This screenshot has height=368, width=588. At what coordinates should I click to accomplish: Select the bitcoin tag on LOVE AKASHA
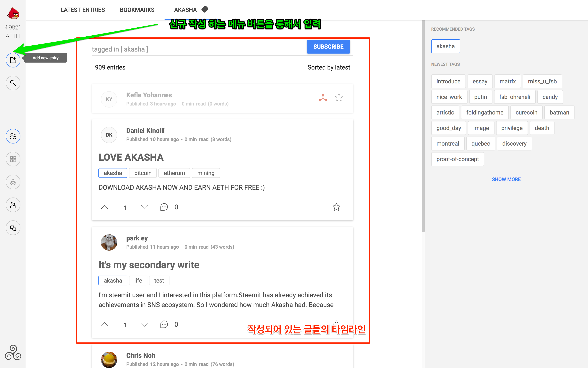[143, 173]
